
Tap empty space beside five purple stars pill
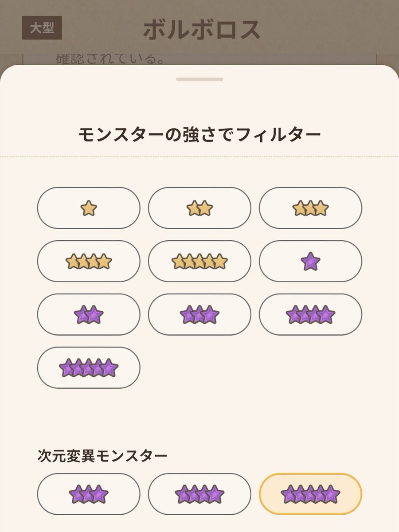(255, 368)
